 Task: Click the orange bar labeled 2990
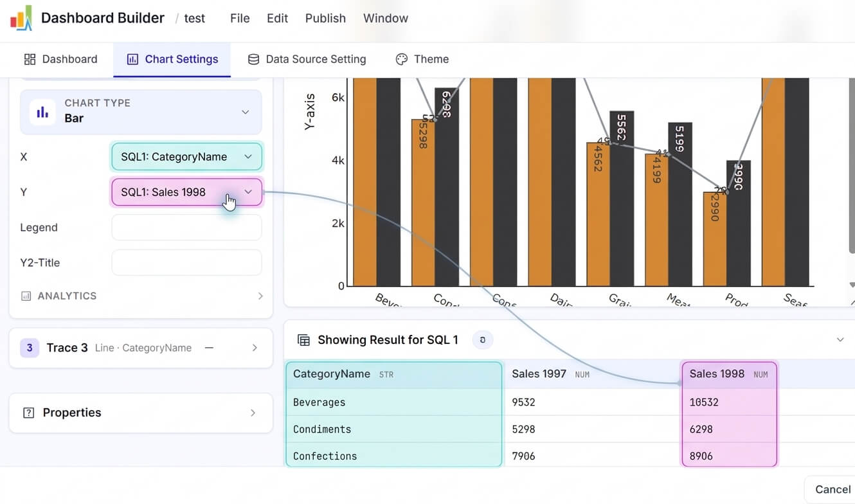(715, 239)
